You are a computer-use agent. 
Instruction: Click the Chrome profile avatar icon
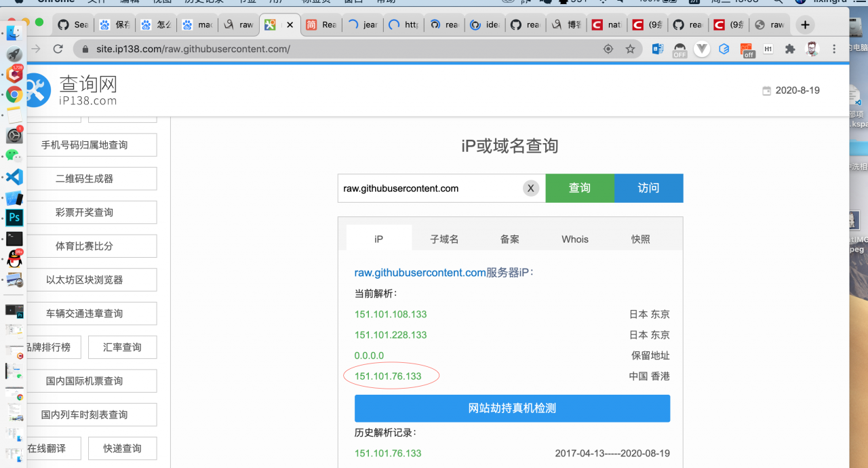tap(811, 49)
